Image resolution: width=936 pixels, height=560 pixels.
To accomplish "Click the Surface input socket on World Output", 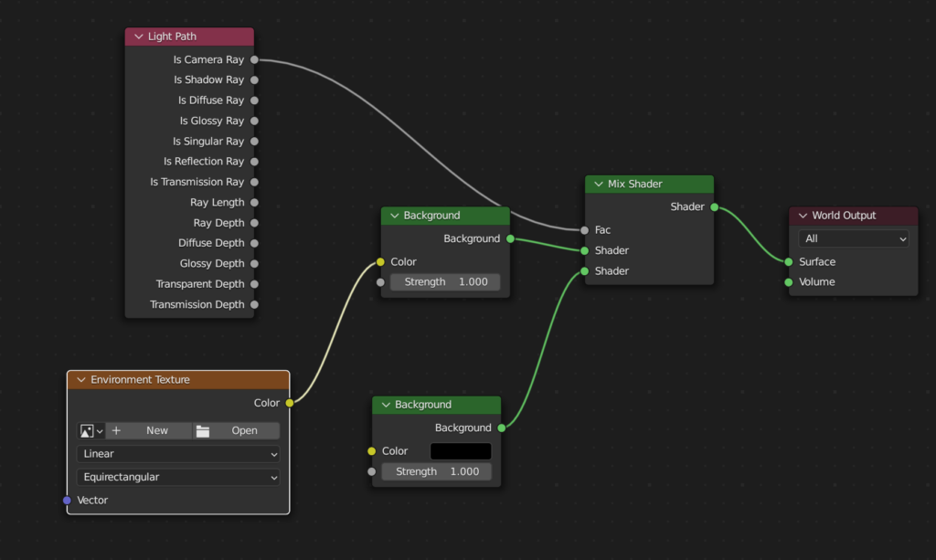I will [x=787, y=261].
